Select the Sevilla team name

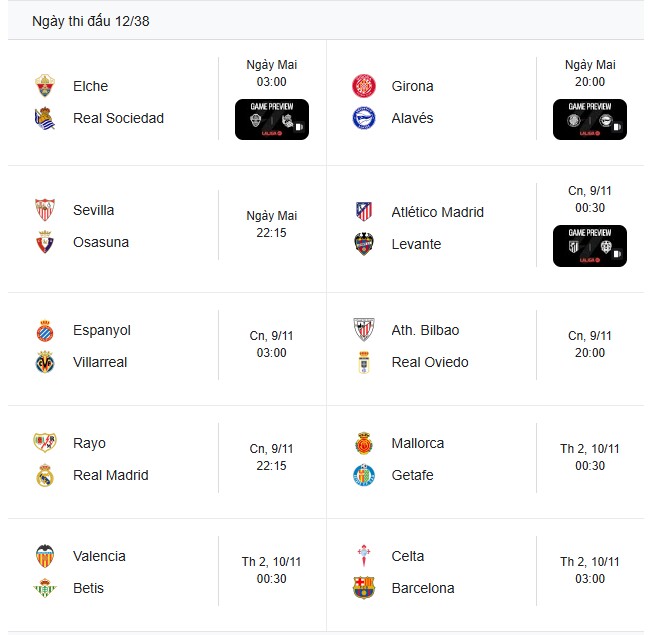point(94,210)
